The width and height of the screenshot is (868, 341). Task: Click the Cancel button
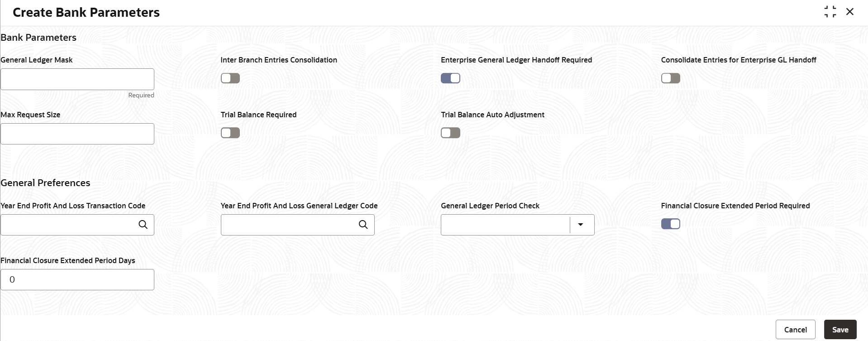click(795, 330)
